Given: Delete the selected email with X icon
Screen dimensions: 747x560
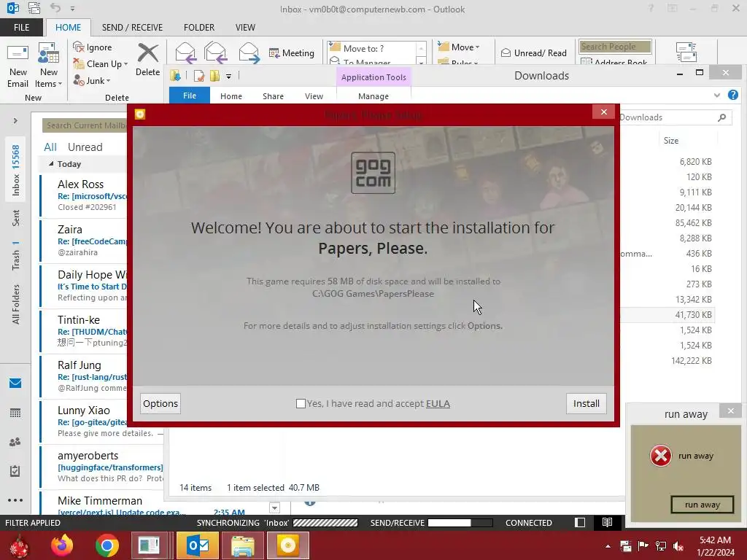Looking at the screenshot, I should pos(147,60).
